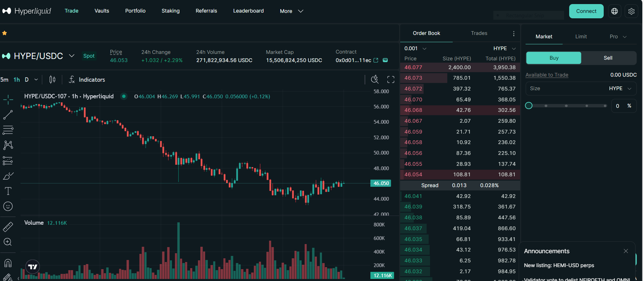
Task: Open order book three-dot menu
Action: point(514,34)
